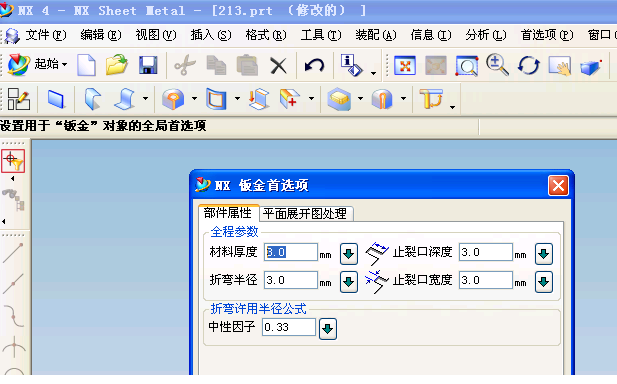Viewport: 617px width, 384px height.
Task: Open the 首选项(P) menu
Action: (x=547, y=35)
